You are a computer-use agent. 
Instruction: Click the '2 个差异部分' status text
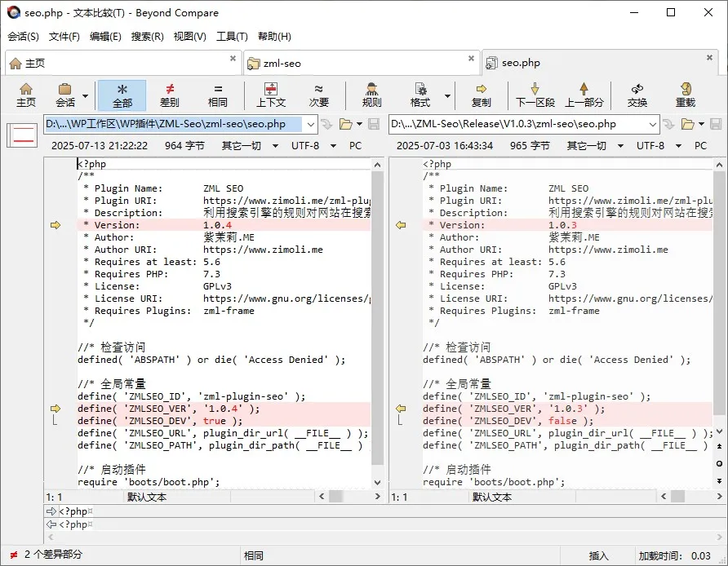click(53, 555)
